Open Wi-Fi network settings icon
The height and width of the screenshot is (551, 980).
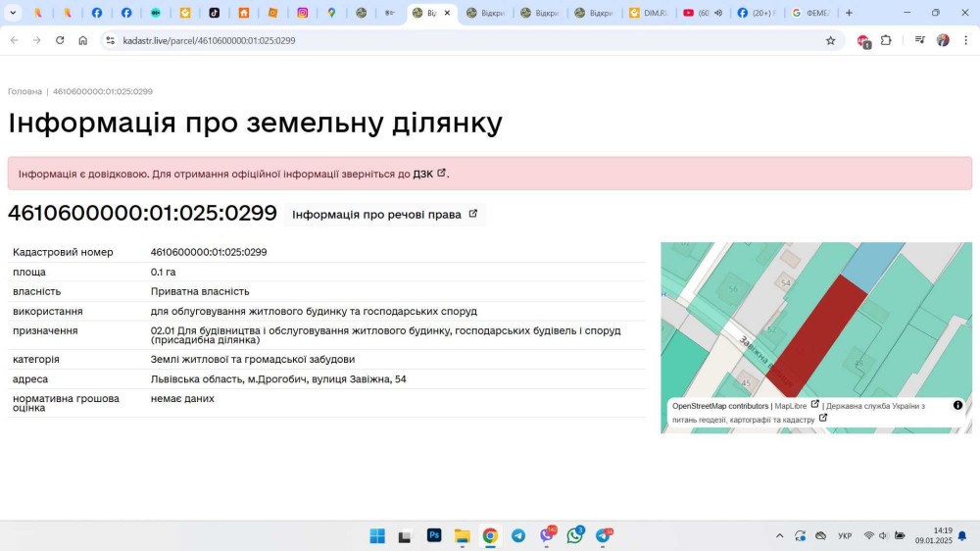coord(868,536)
